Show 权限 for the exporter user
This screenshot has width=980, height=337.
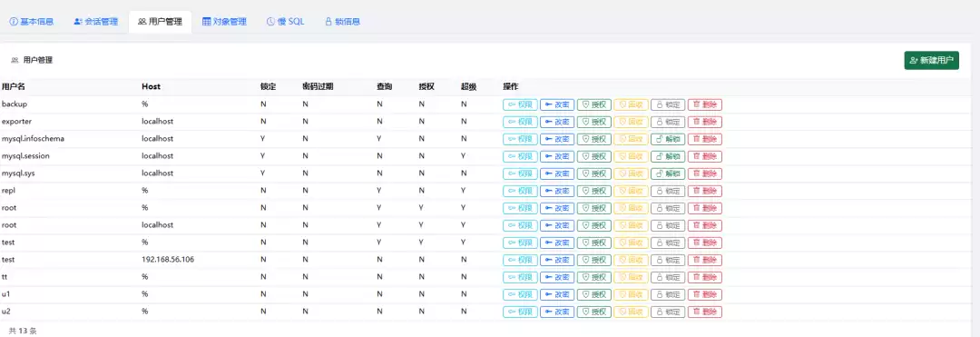tap(520, 122)
